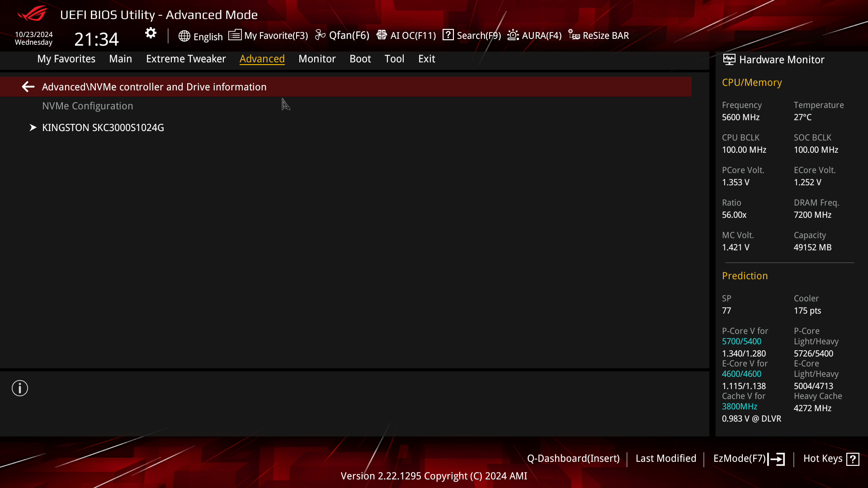868x488 pixels.
Task: Select English language dropdown
Action: [x=200, y=35]
